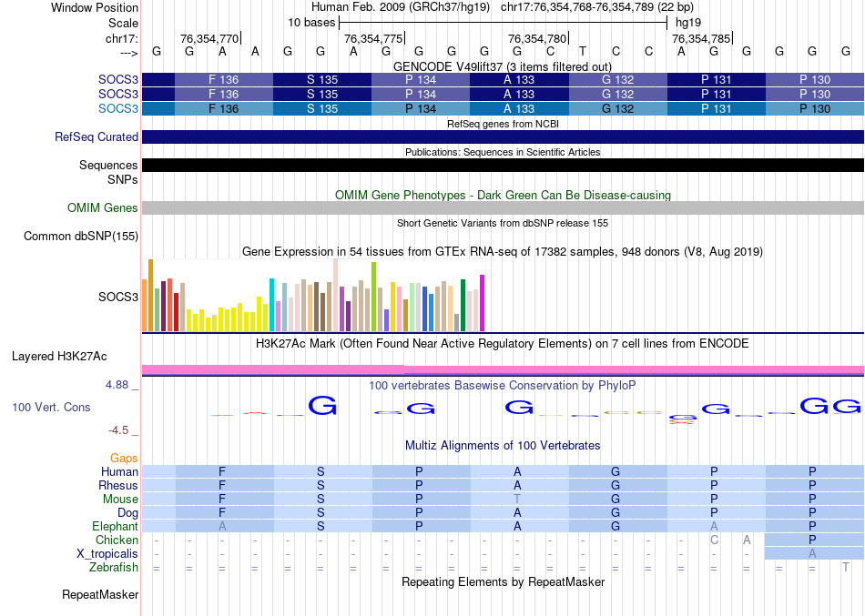
Task: Click position marker 76,354,770
Action: [209, 38]
